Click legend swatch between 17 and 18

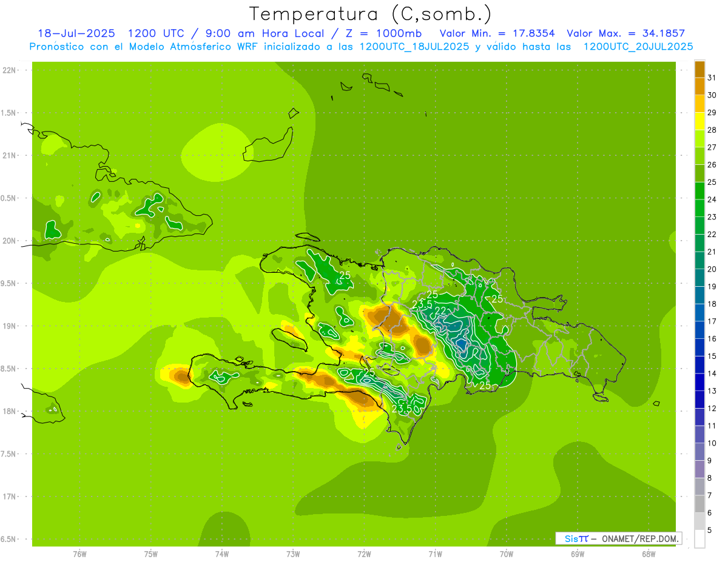(x=699, y=312)
